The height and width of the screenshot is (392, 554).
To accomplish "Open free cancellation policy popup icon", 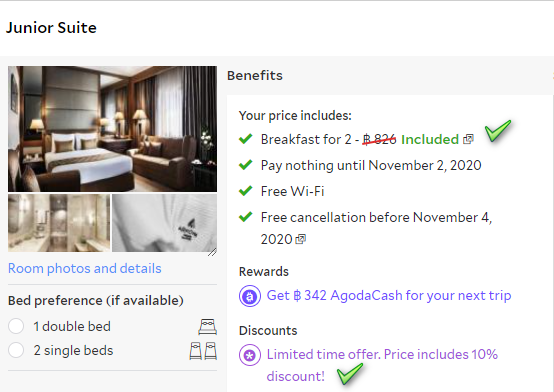I will 300,239.
